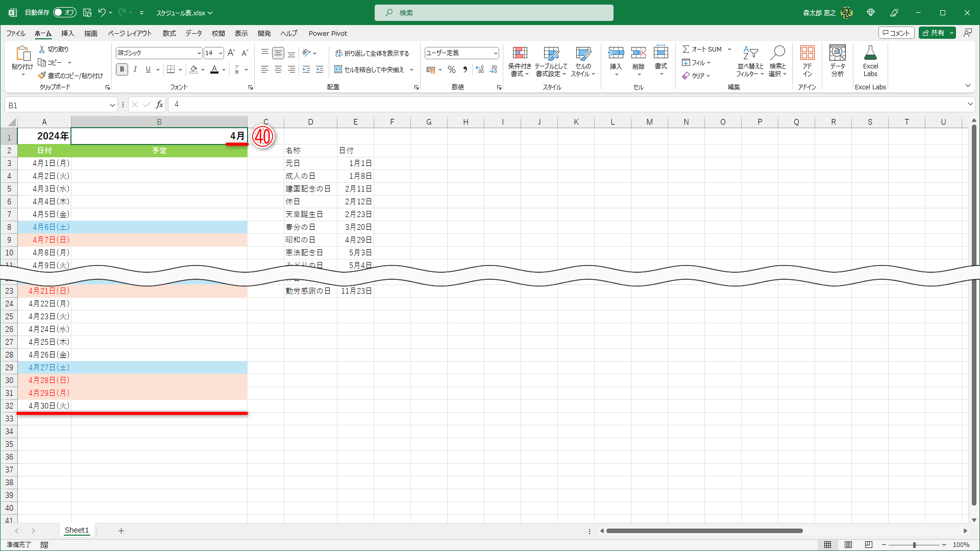Click the Format Painter brush icon
The image size is (980, 551).
42,76
